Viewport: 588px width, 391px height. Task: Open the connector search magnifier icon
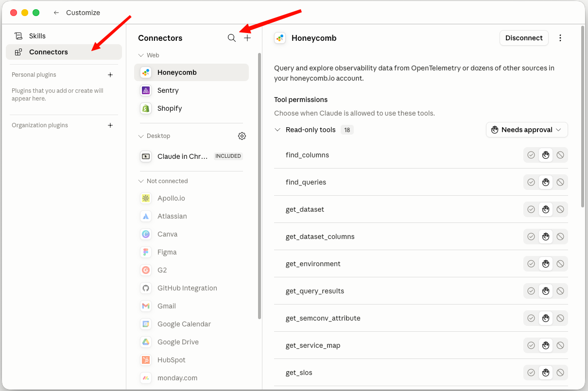[x=232, y=38]
